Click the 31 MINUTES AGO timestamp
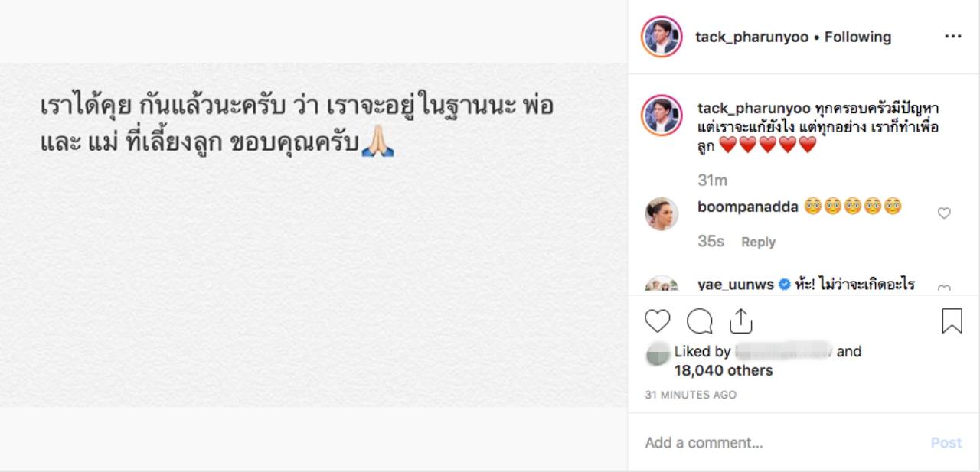This screenshot has height=472, width=980. [691, 395]
